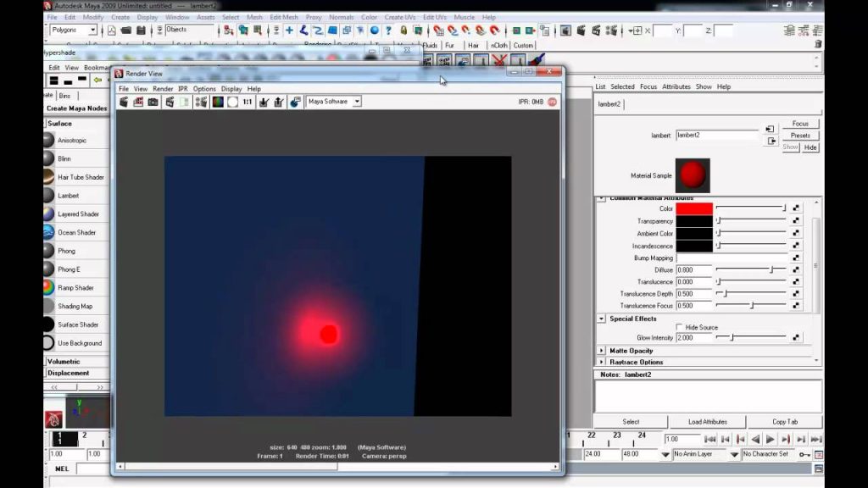Click the Color map checker button
This screenshot has height=488, width=868.
(x=795, y=208)
